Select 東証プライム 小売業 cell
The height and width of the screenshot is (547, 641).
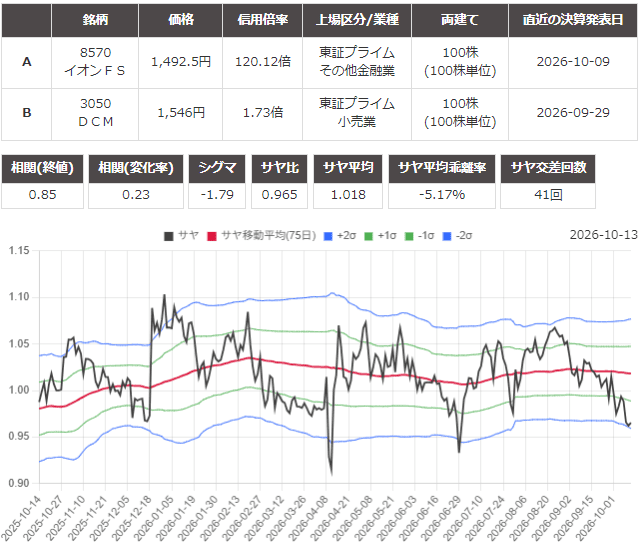[x=357, y=113]
